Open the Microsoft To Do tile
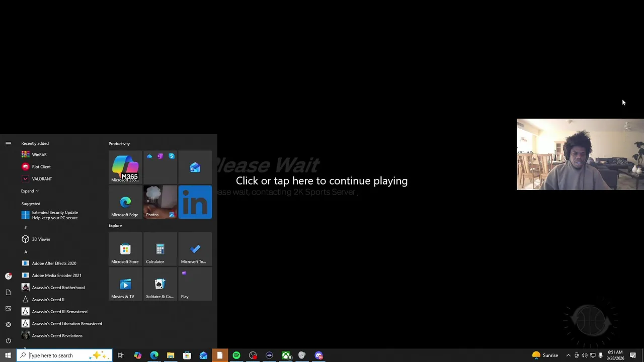 click(x=195, y=249)
